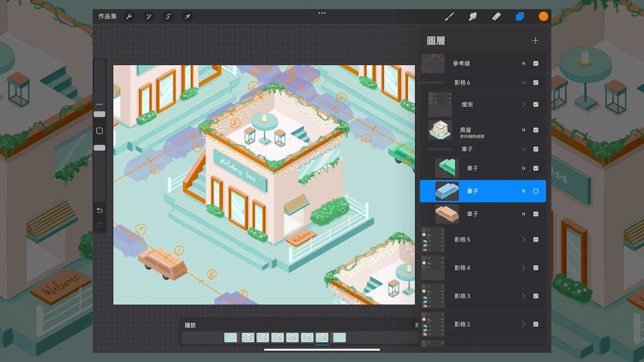
Task: Activate the Selection tool
Action: coord(168,16)
